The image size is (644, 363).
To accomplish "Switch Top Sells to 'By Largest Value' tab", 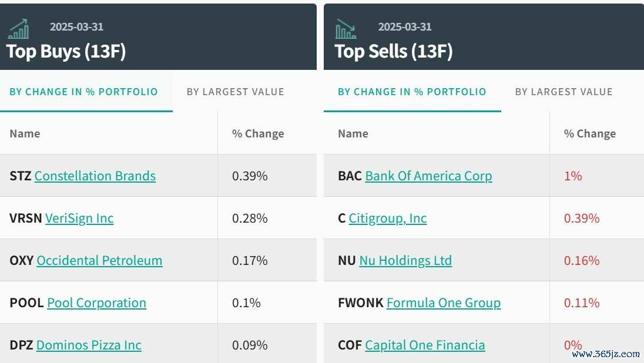I will click(563, 92).
